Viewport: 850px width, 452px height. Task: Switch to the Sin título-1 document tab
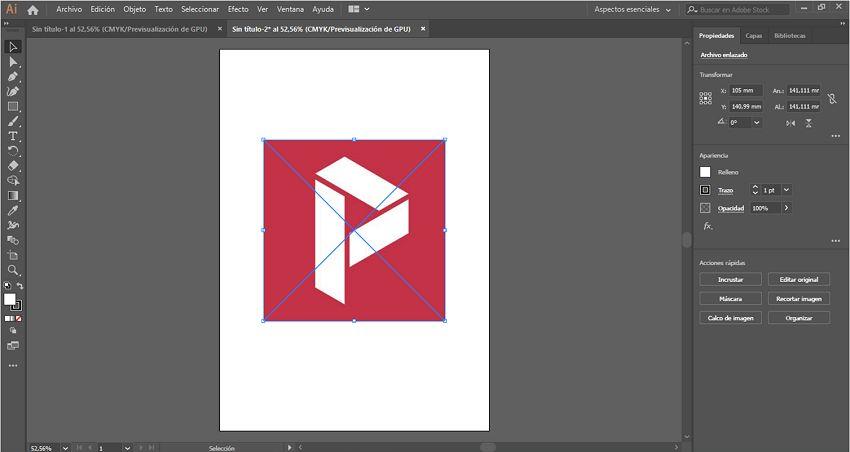pos(120,29)
